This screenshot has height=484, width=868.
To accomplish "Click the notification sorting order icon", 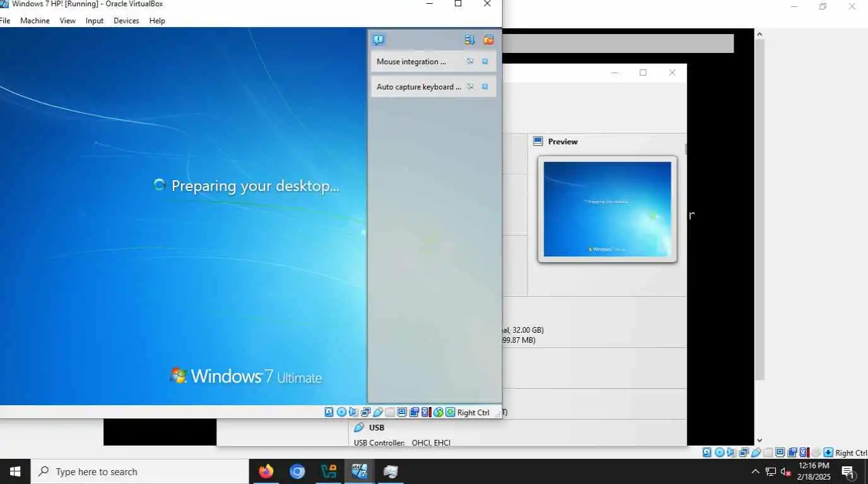I will click(x=469, y=40).
